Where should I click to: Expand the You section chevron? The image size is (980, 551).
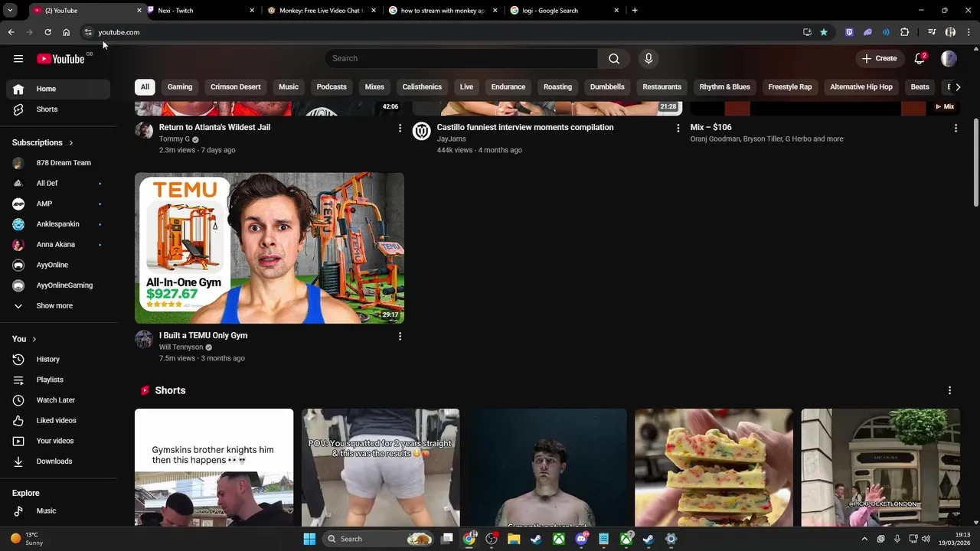point(34,339)
